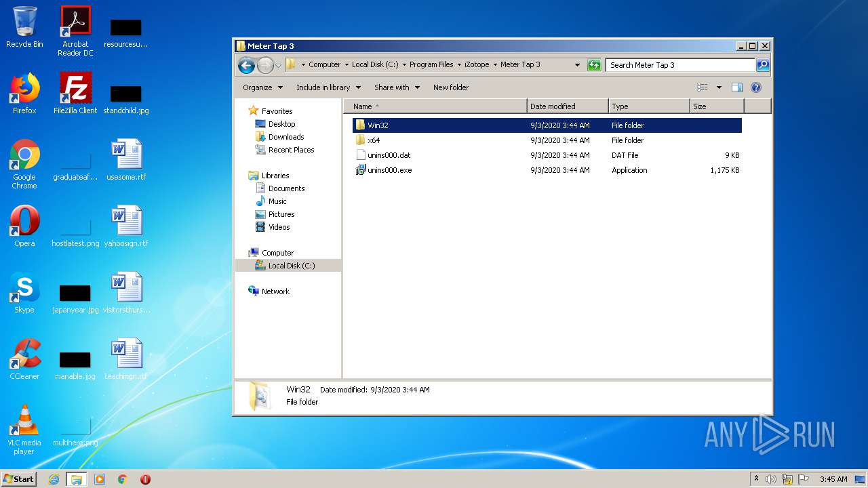Click the Search Meter Tap 3 field
This screenshot has height=488, width=868.
pyautogui.click(x=679, y=65)
